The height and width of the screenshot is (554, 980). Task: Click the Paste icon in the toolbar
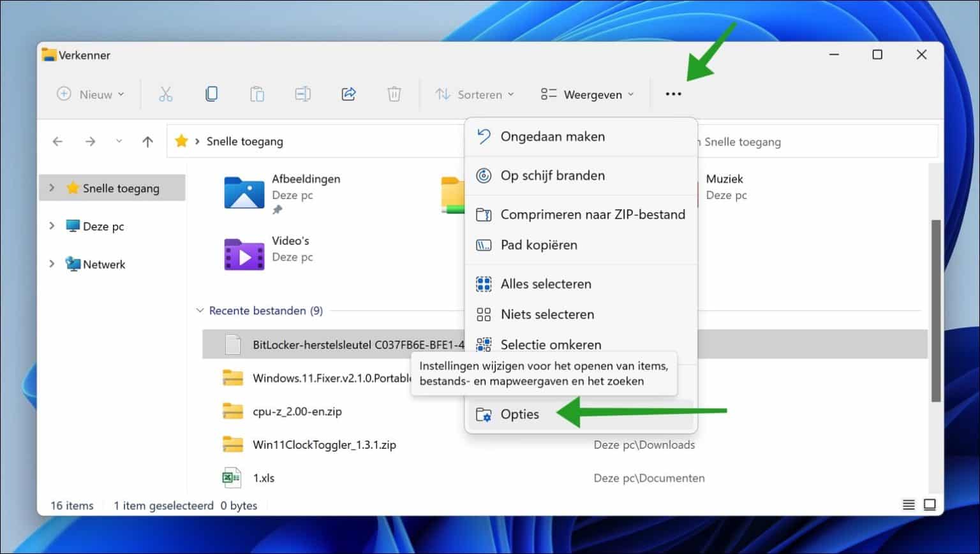coord(257,94)
